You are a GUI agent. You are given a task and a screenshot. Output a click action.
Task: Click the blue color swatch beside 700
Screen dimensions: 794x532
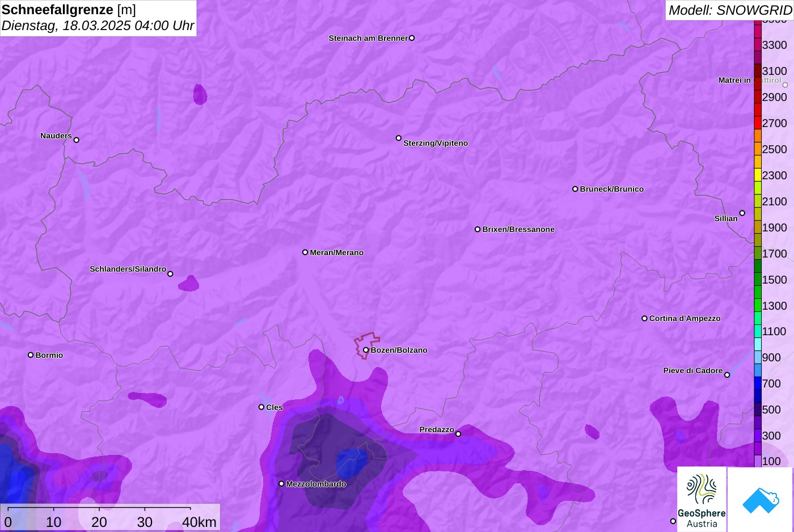point(758,383)
